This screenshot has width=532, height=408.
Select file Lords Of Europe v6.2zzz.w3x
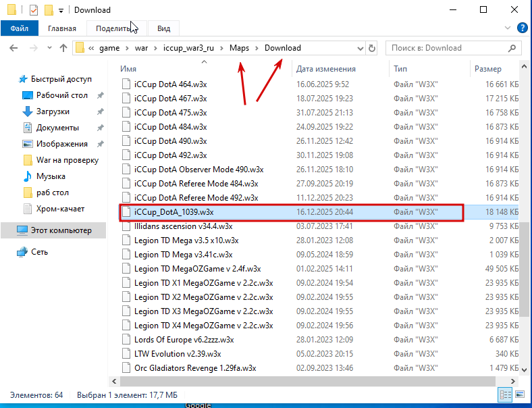pyautogui.click(x=184, y=340)
